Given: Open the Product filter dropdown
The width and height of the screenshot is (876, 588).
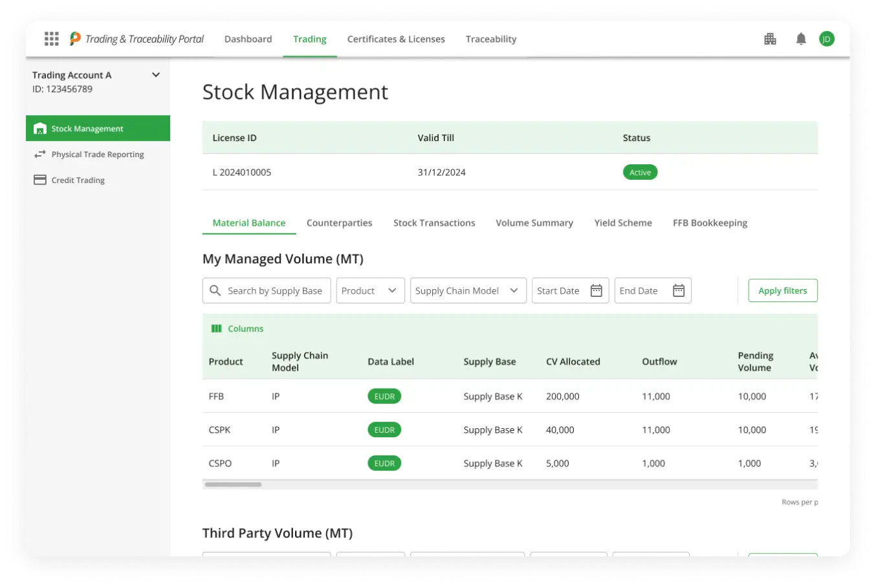Looking at the screenshot, I should (x=370, y=290).
